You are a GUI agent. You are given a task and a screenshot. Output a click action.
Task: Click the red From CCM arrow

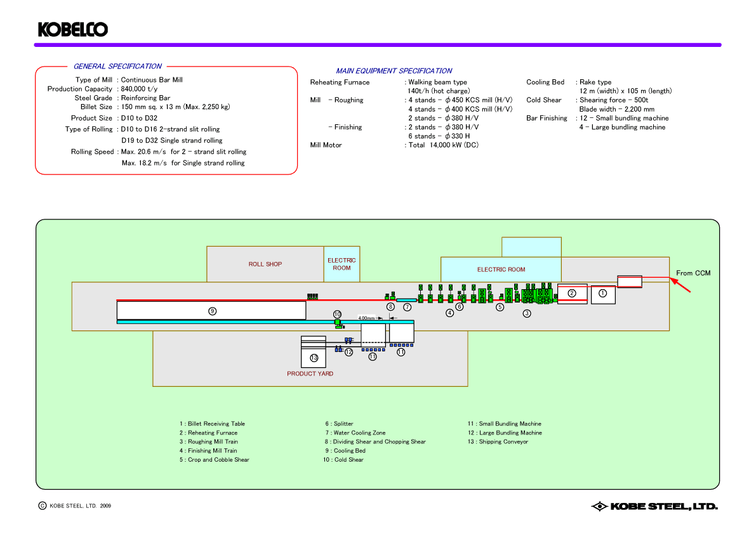click(x=680, y=284)
